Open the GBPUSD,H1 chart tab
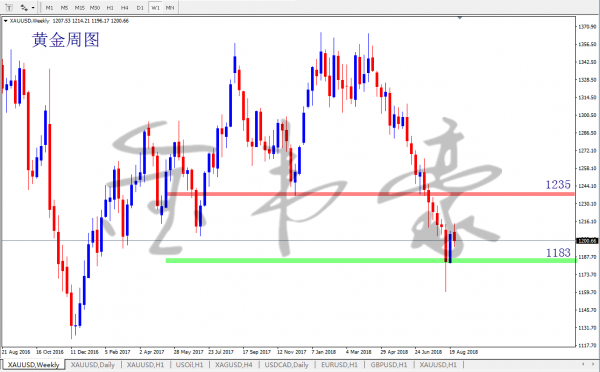Screen dimensions: 600x372 [x=389, y=365]
